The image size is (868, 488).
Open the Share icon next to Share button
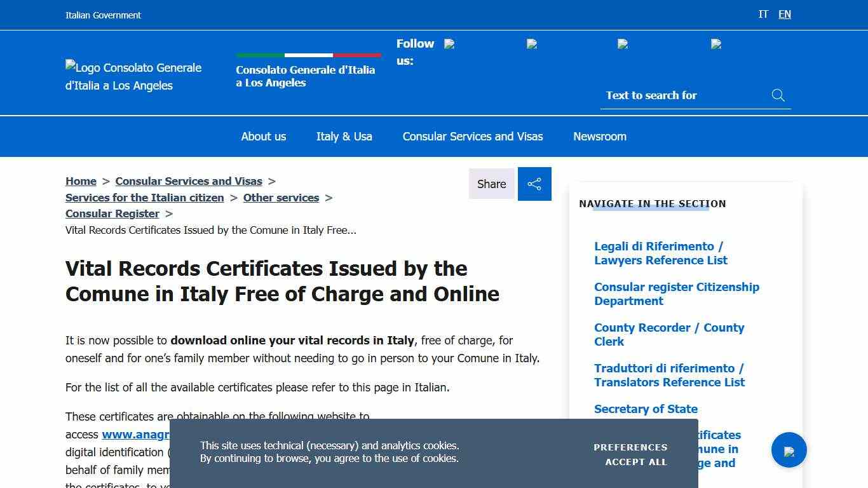click(534, 184)
